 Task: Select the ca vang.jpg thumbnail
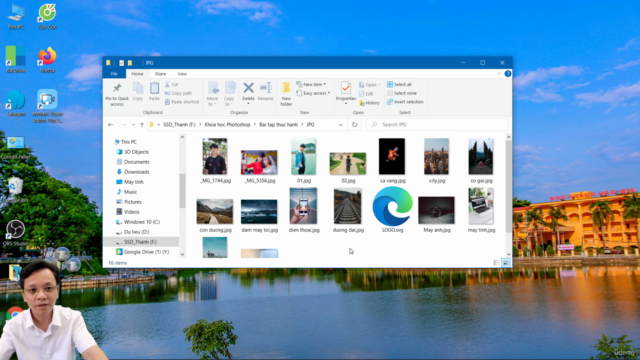point(392,156)
